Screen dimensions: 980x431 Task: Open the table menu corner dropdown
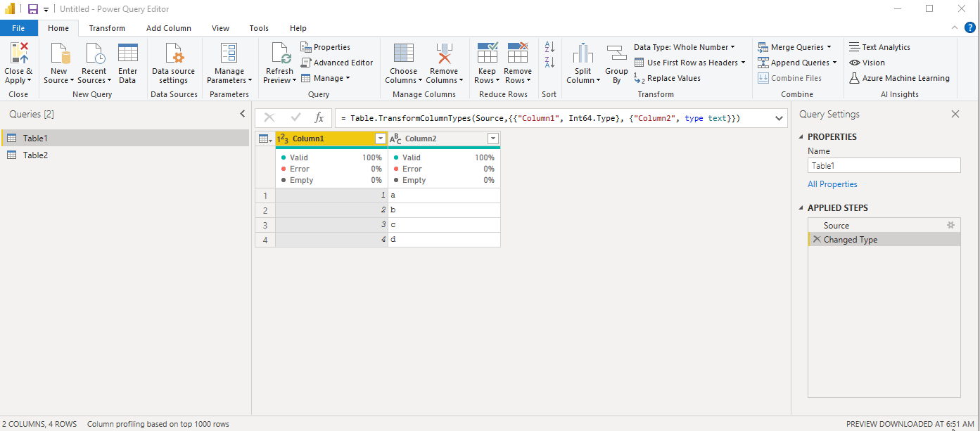tap(265, 139)
